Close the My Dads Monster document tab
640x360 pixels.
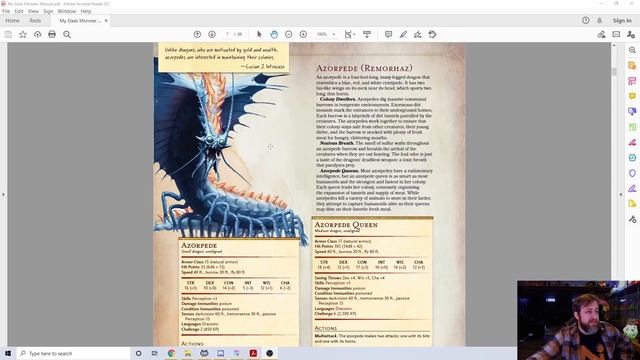(106, 20)
